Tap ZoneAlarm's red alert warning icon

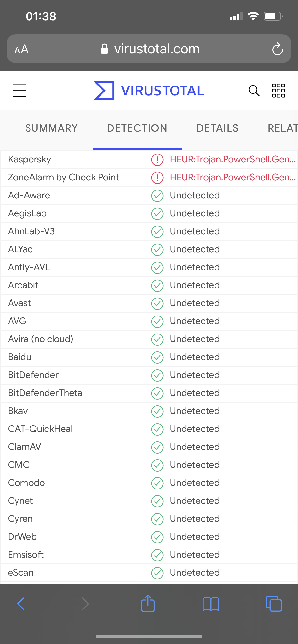157,178
